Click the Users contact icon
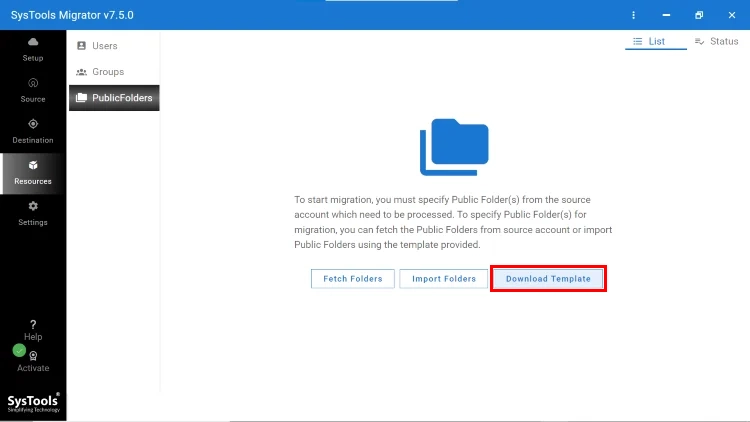The height and width of the screenshot is (422, 750). click(x=81, y=45)
